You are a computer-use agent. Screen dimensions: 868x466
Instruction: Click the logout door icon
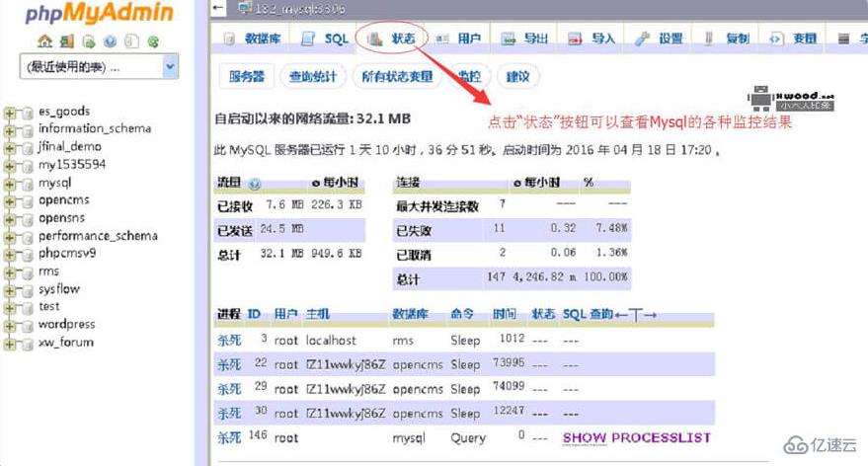[x=67, y=41]
